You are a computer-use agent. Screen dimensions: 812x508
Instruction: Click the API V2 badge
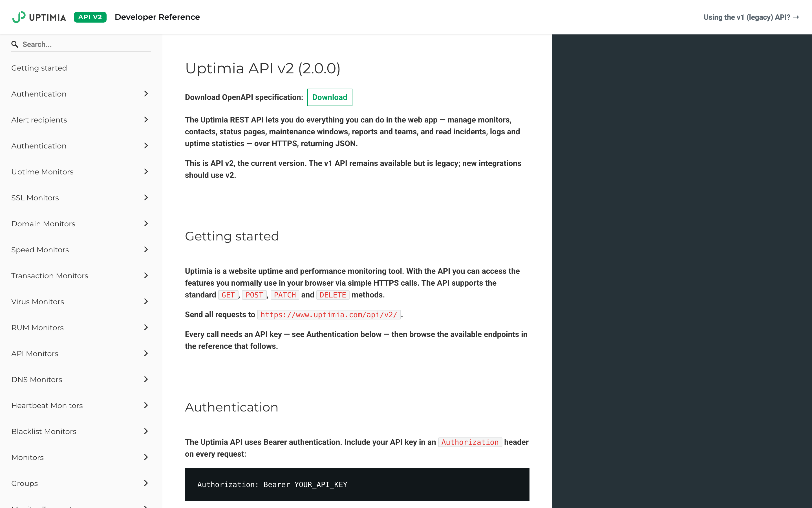point(90,17)
